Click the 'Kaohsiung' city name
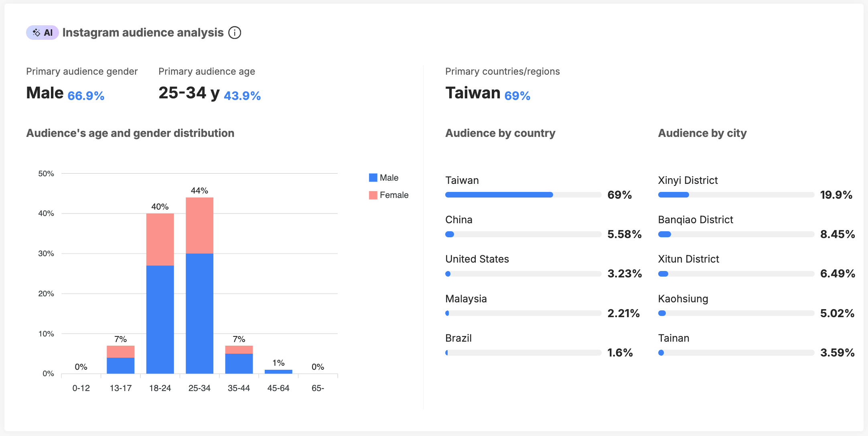868x436 pixels. click(x=683, y=299)
